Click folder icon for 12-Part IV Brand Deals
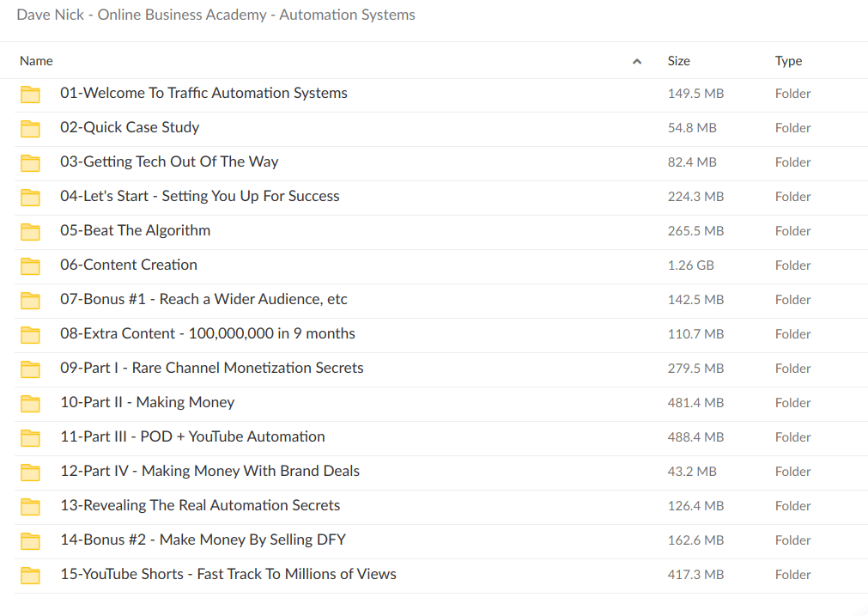Viewport: 868px width, 616px height. click(31, 472)
